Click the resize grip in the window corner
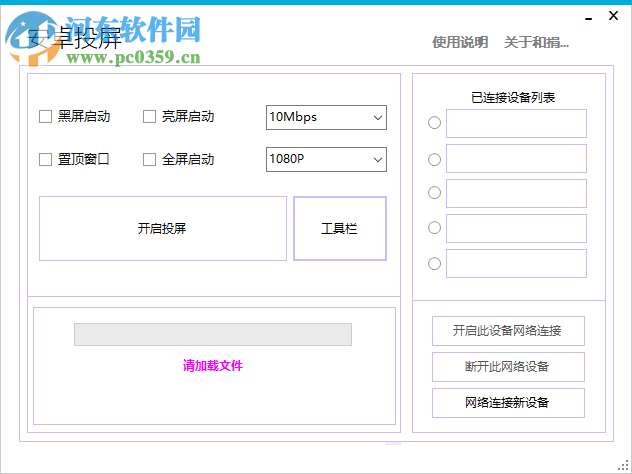 tap(624, 466)
